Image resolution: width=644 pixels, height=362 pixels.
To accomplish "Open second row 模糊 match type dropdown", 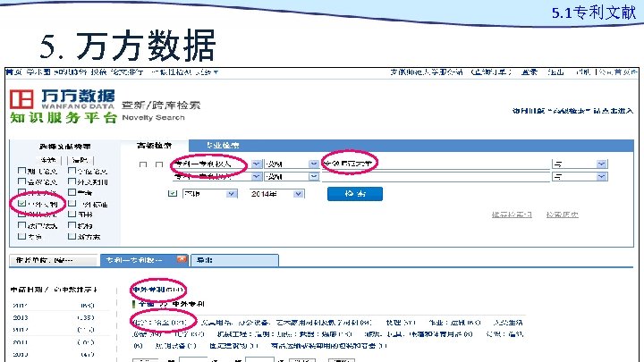I will 314,176.
